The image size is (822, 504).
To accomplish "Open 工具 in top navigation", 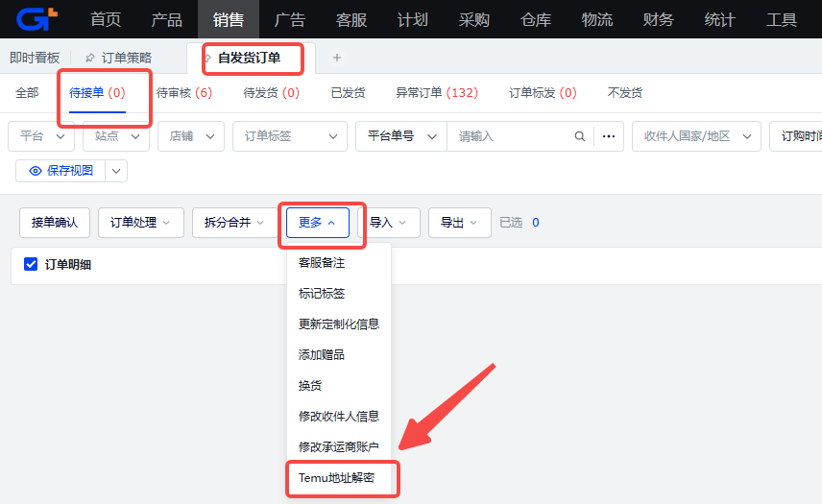I will click(x=782, y=19).
